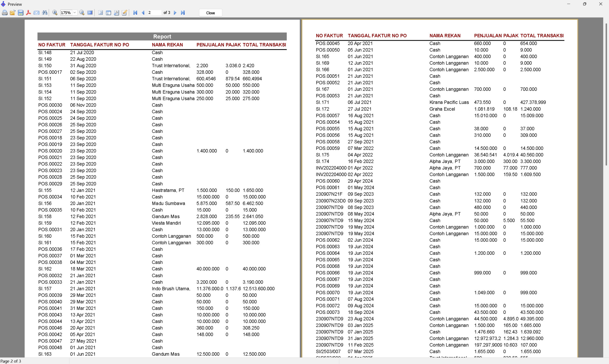The width and height of the screenshot is (609, 364).
Task: Click customer name 'Hastratama, PT'
Action: pyautogui.click(x=168, y=190)
